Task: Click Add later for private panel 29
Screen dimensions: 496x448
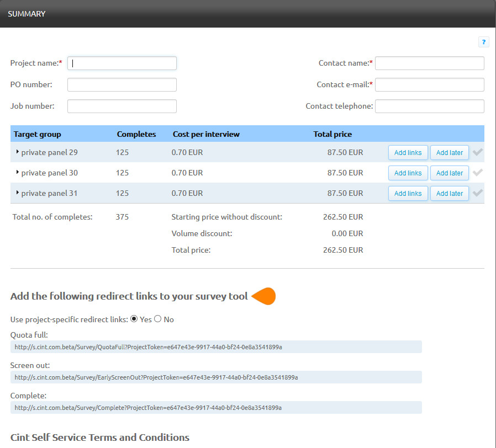Action: [x=450, y=153]
